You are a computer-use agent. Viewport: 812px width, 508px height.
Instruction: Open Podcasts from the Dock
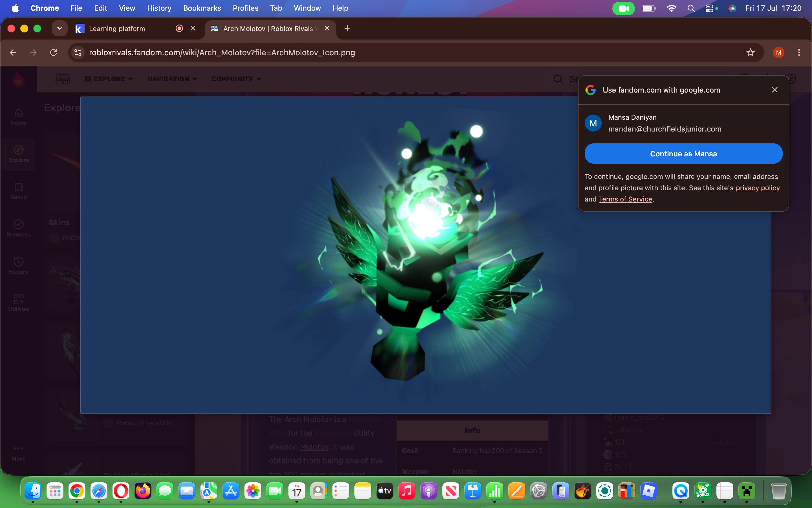point(429,491)
